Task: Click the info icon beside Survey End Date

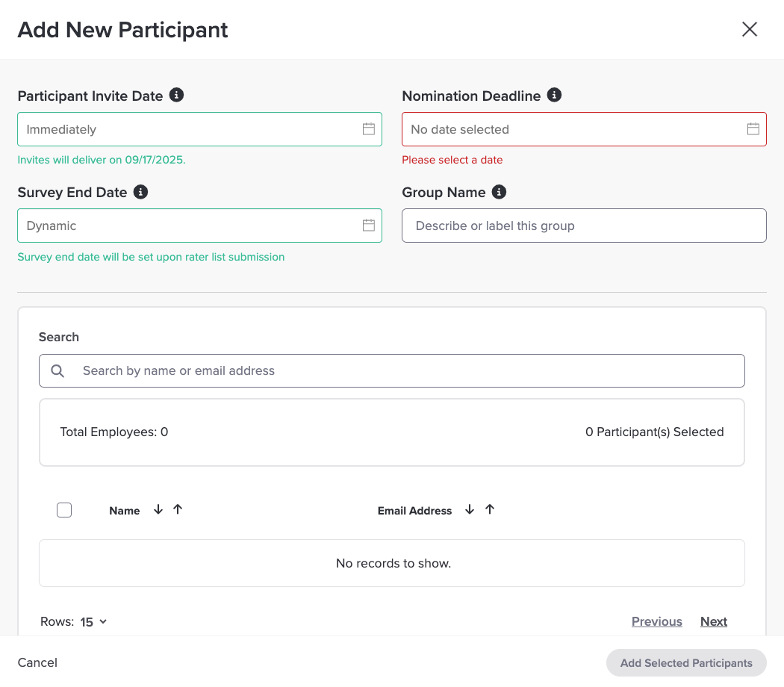Action: (140, 192)
